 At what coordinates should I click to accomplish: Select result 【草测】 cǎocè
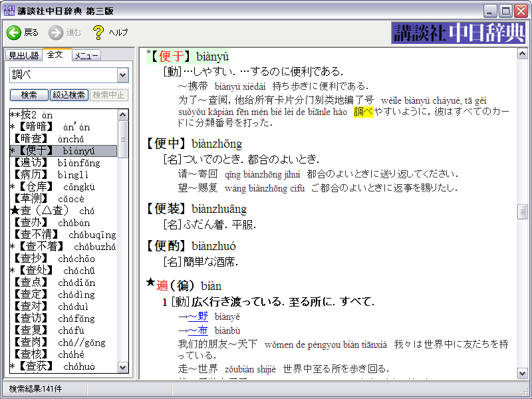[x=63, y=199]
